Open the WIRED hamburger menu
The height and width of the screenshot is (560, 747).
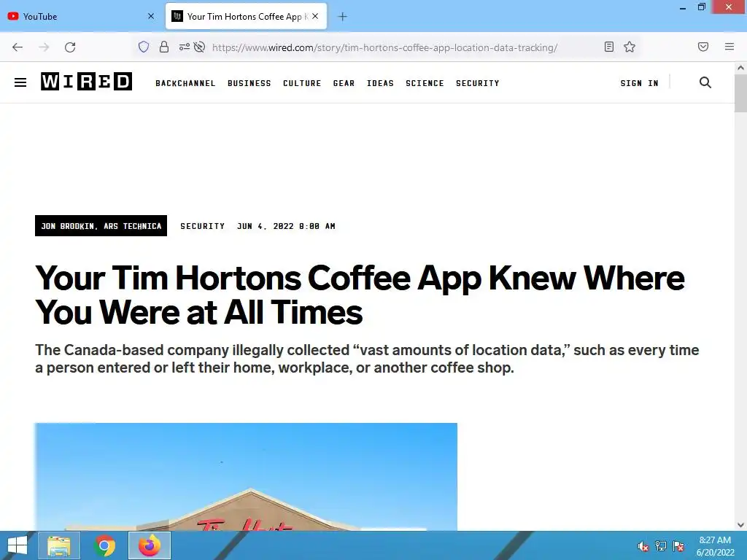pyautogui.click(x=20, y=82)
